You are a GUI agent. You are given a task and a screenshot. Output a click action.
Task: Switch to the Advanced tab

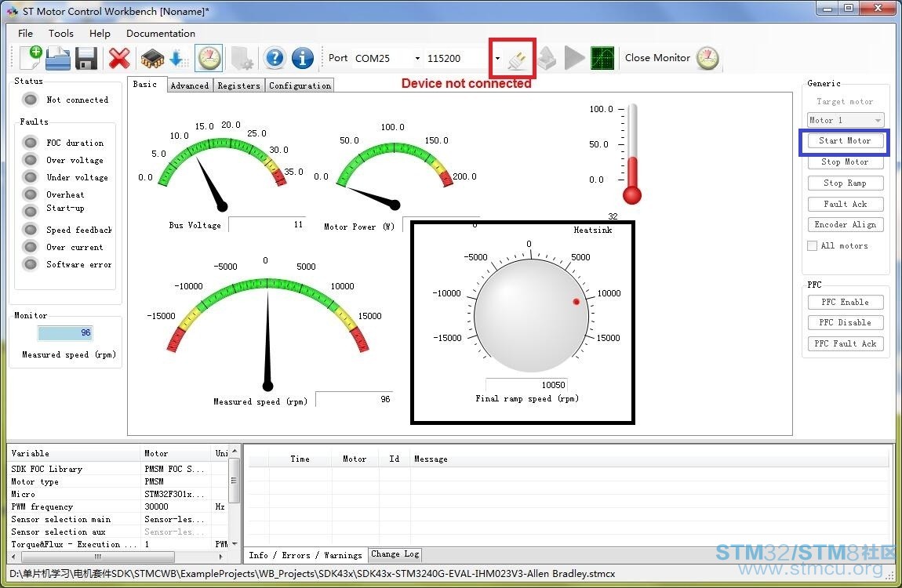click(190, 85)
